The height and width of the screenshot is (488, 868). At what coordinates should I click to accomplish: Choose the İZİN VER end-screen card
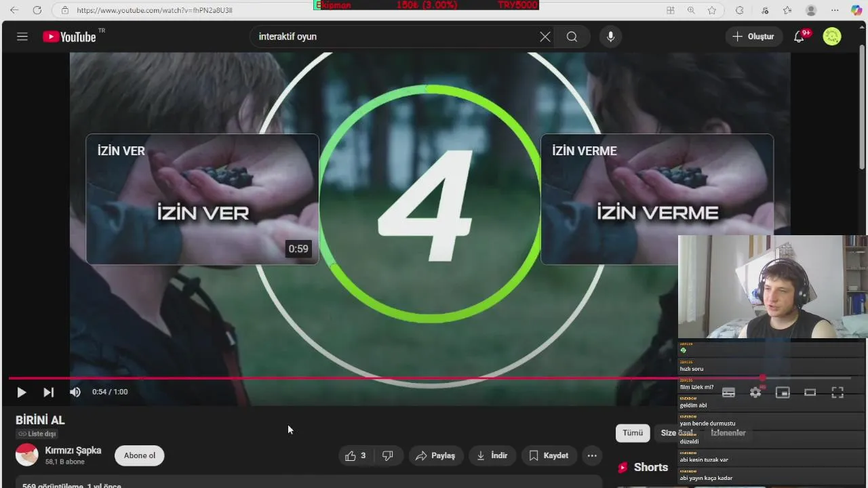tap(202, 199)
